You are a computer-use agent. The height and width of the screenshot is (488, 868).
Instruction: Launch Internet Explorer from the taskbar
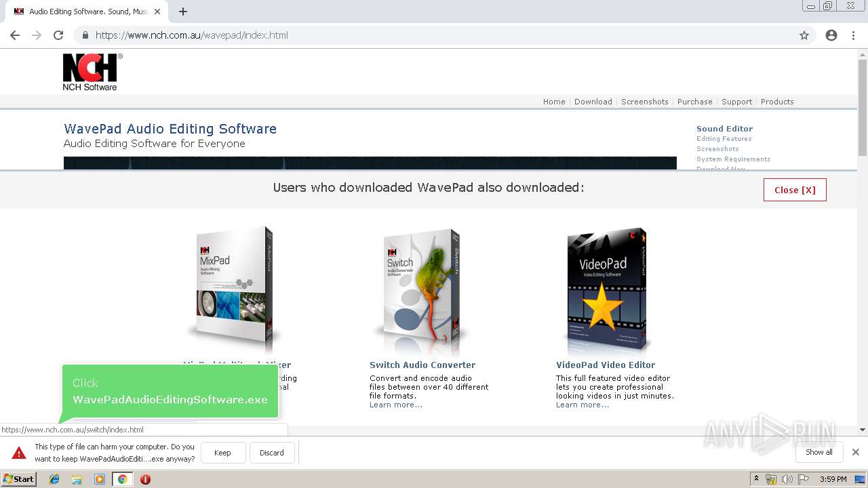coord(54,479)
